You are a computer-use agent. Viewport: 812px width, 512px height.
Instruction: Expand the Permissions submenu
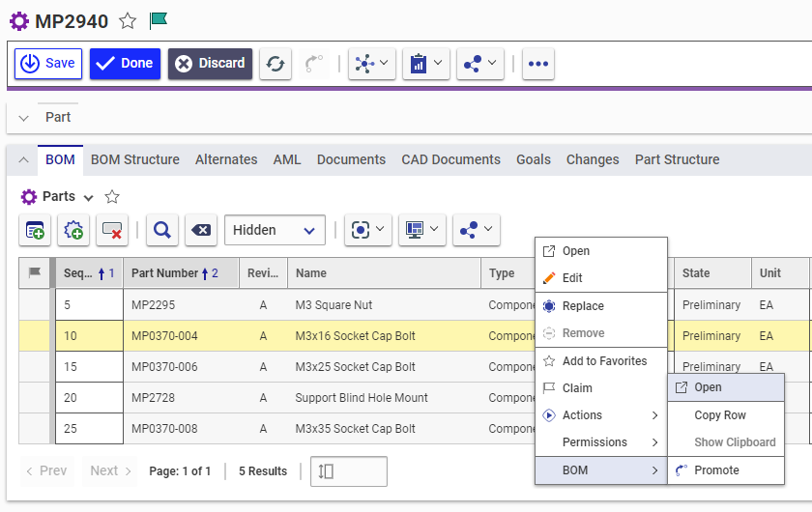(x=601, y=442)
